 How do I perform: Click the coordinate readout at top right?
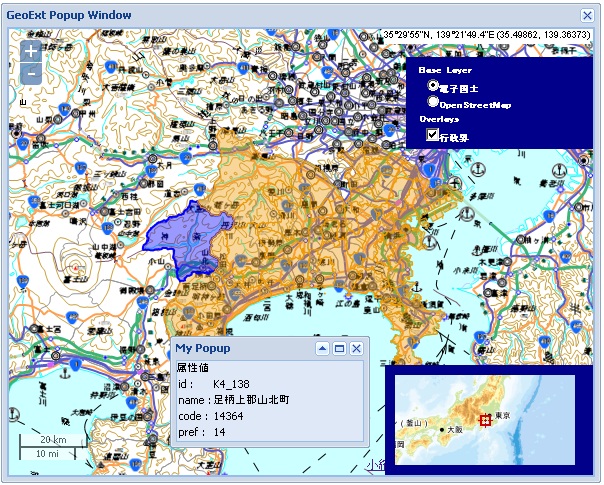[x=488, y=34]
